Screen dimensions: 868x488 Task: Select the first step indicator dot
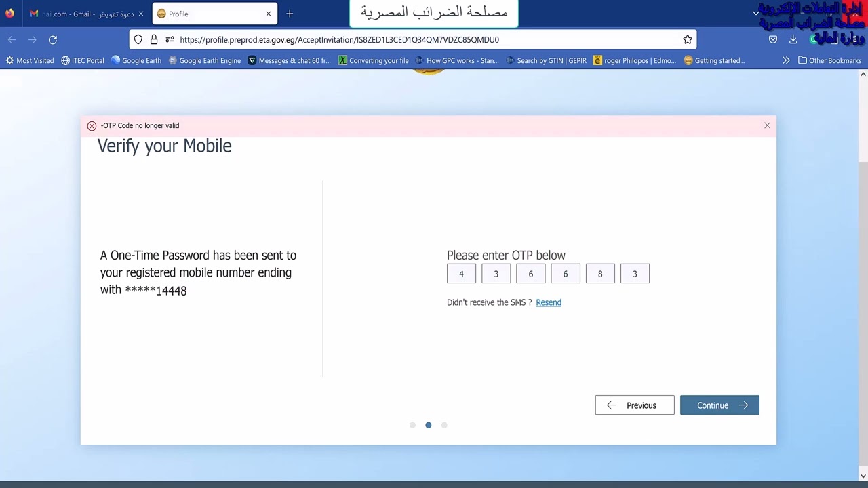pos(412,425)
